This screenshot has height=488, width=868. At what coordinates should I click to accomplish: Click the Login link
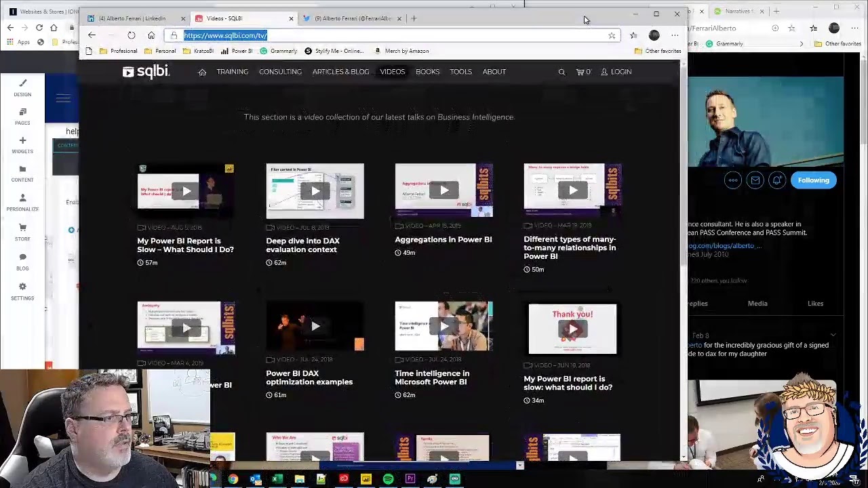[x=616, y=72]
